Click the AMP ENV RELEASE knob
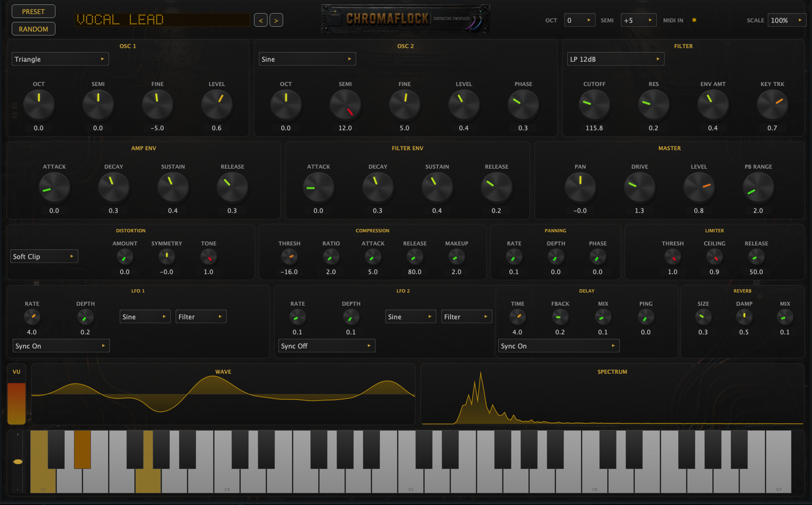The image size is (812, 505). tap(233, 187)
